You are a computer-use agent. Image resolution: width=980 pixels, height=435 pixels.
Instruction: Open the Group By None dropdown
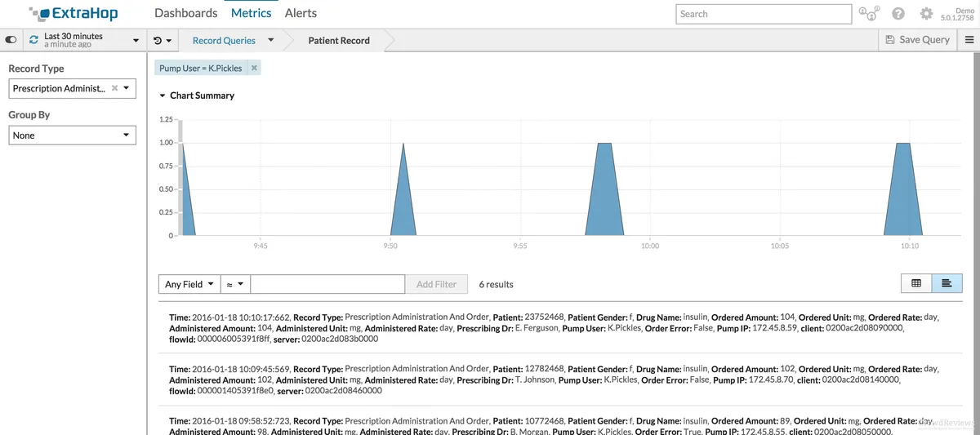(x=72, y=135)
